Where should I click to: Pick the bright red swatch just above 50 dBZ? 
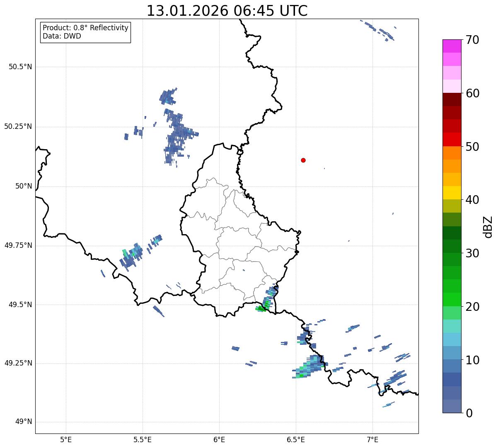452,139
